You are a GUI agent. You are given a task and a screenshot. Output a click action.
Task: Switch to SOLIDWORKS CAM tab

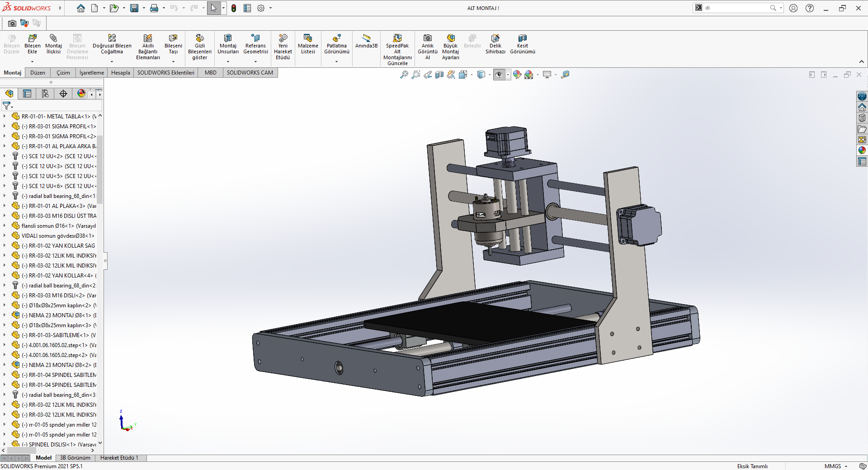pos(250,73)
